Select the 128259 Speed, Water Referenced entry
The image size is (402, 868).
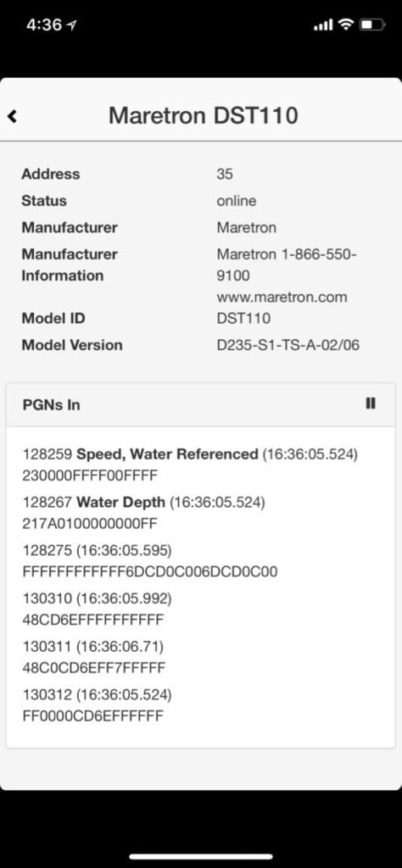coord(191,465)
